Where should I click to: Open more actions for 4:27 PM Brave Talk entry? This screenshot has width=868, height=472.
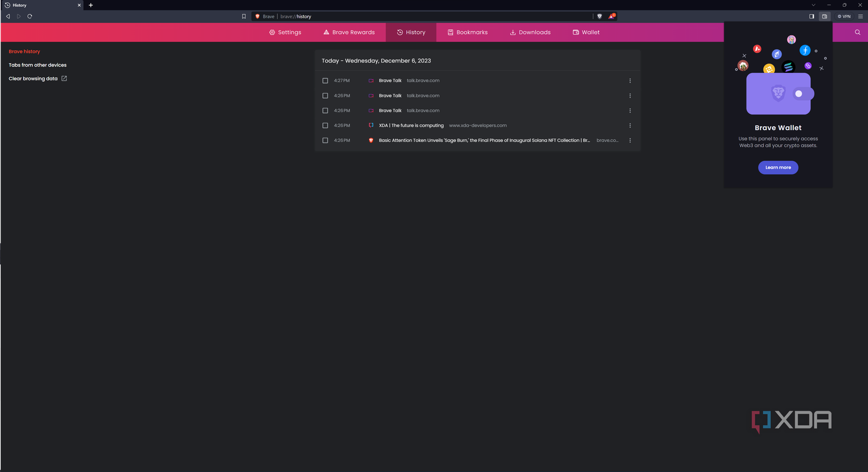click(x=630, y=80)
